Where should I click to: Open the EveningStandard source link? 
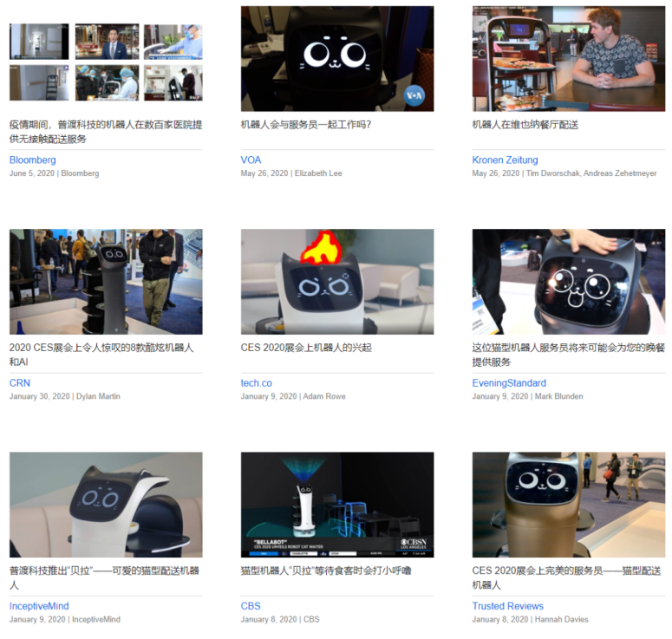click(x=509, y=382)
